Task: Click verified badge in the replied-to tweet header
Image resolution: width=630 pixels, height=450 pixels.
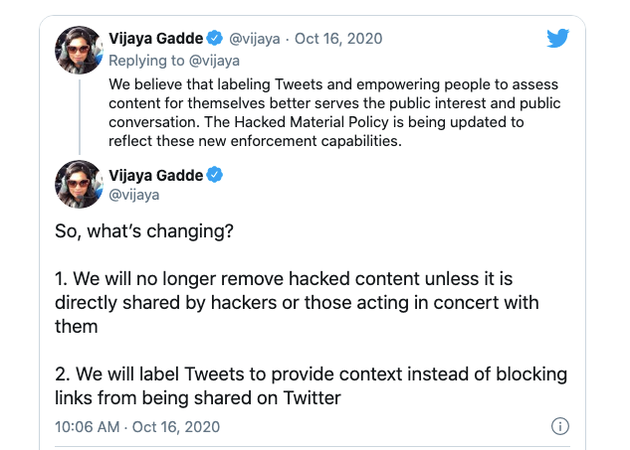Action: point(214,39)
